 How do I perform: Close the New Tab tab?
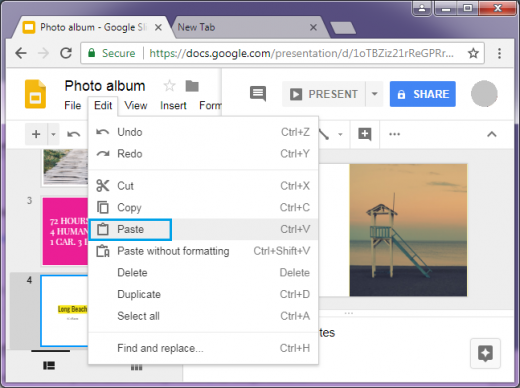[313, 27]
